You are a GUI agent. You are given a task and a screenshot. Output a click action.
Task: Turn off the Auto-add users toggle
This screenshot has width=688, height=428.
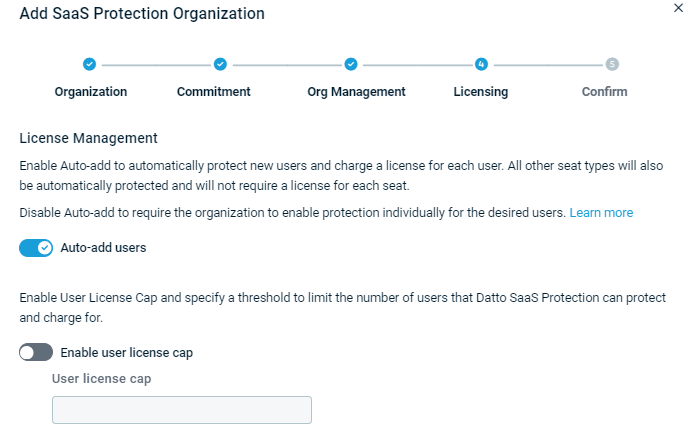click(x=36, y=248)
